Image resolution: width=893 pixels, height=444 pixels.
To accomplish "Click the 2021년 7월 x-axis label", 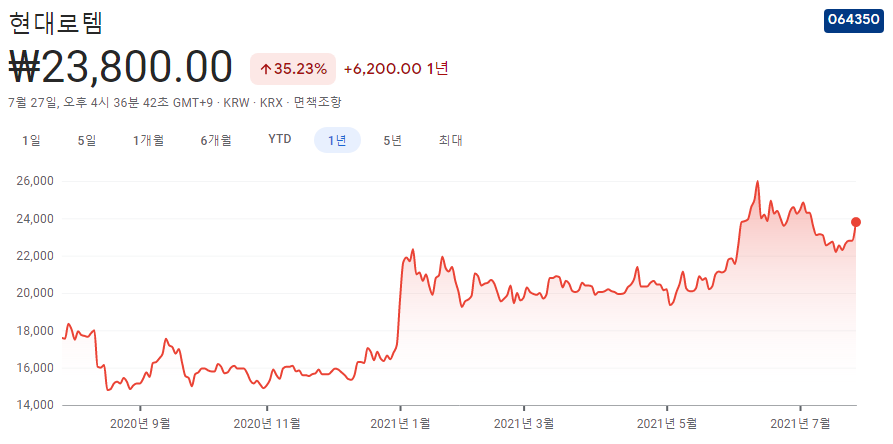I will click(801, 424).
